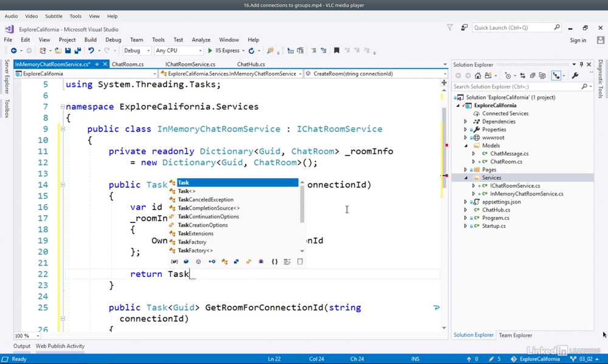Toggle the namespaces braces filter in IntelliSense

275,262
